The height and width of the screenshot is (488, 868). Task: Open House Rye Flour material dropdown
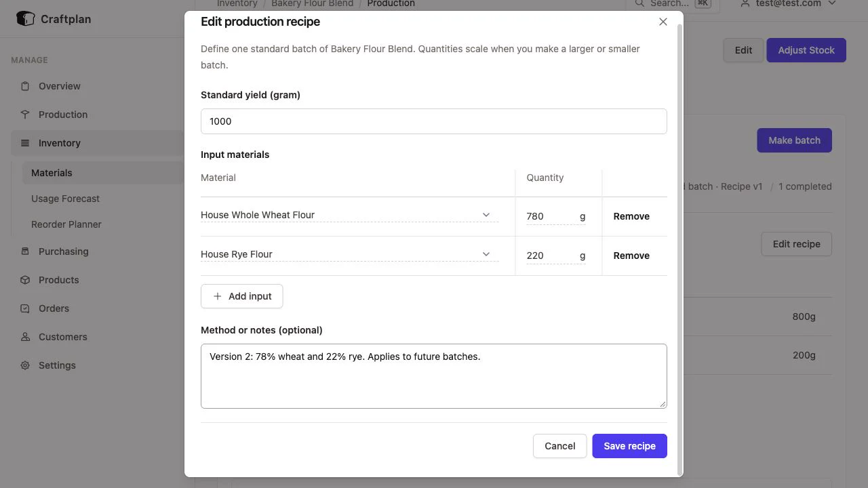click(x=350, y=254)
